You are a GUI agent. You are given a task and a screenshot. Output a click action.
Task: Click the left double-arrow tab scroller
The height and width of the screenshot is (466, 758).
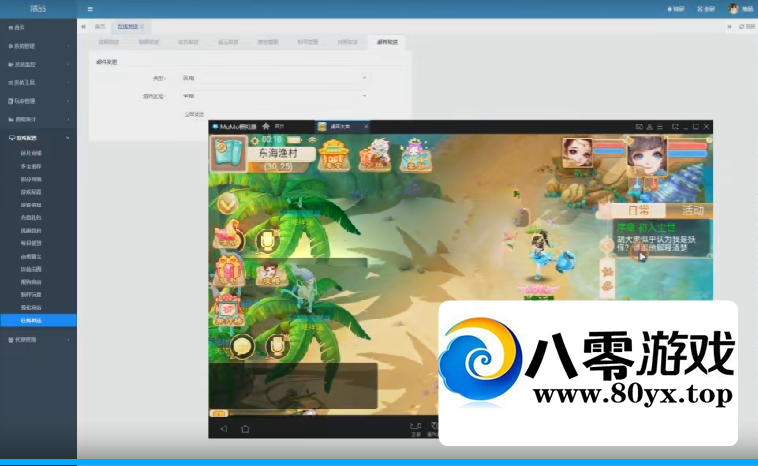click(x=84, y=27)
